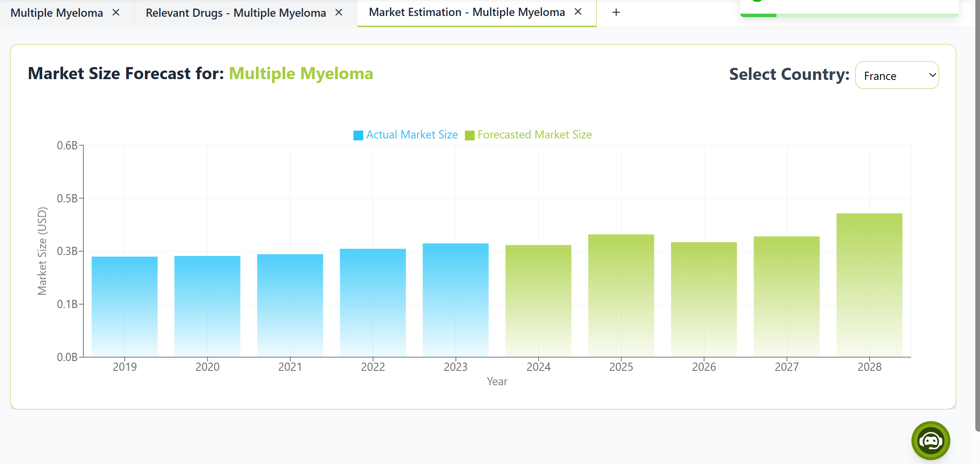Switch to Relevant Drugs - Multiple Myeloma tab

(x=236, y=13)
